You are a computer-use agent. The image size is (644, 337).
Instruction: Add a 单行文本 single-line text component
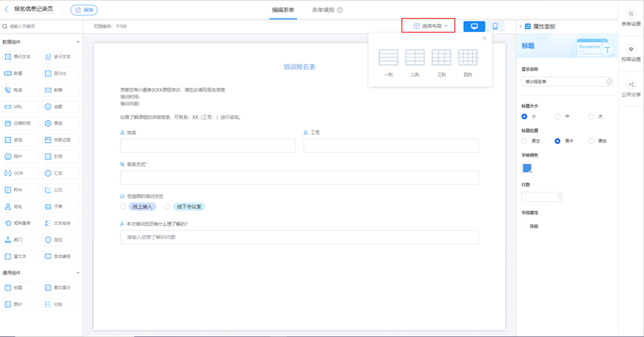21,57
